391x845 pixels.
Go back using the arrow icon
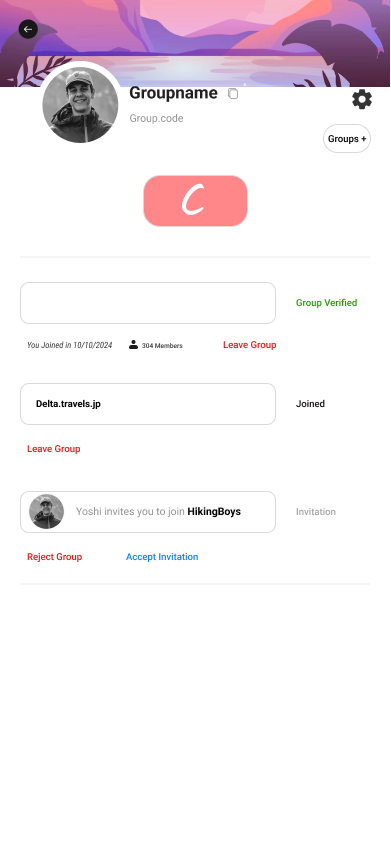point(28,29)
